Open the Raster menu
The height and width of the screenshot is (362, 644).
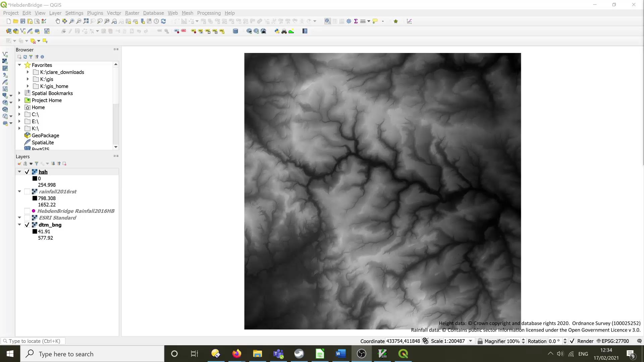[x=132, y=13]
